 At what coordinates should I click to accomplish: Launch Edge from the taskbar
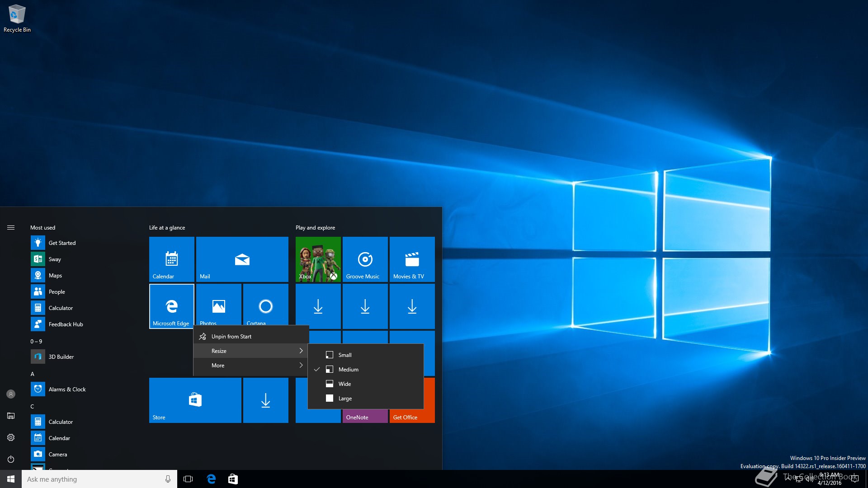[x=211, y=479]
